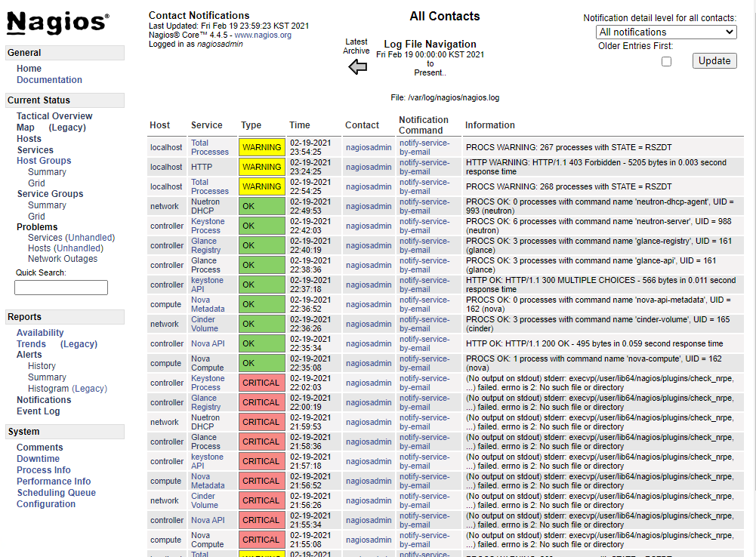Click compute host in the 22:36:52 row

pos(165,304)
